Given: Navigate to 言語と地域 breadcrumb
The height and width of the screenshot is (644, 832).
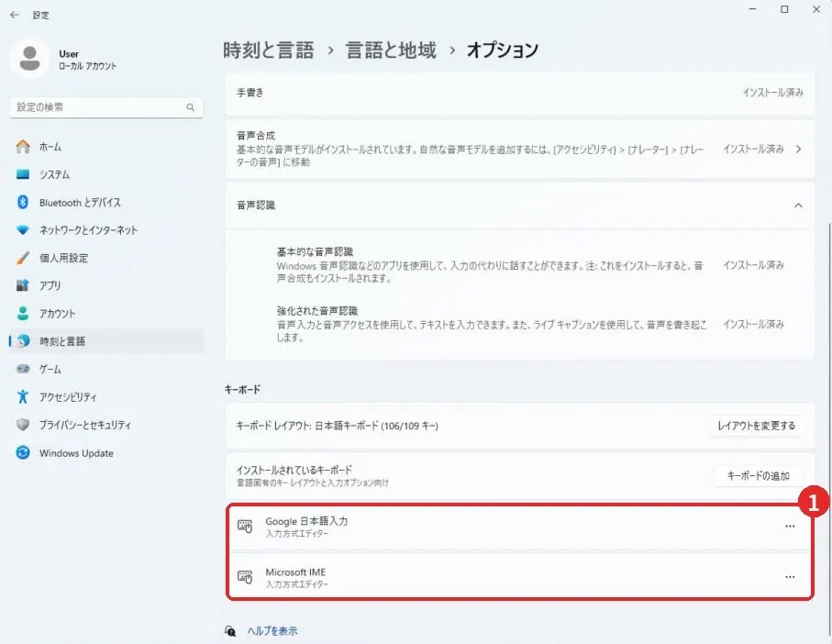Looking at the screenshot, I should [x=391, y=50].
